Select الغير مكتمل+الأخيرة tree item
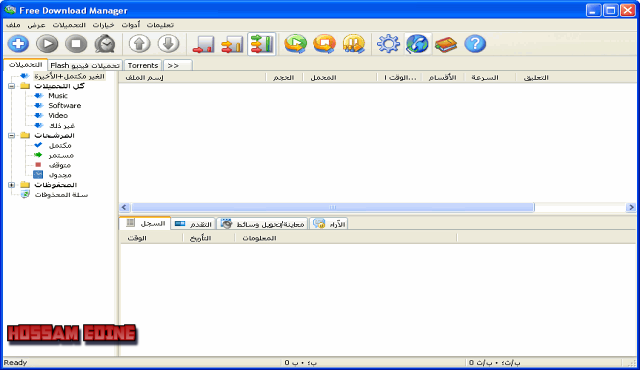640x370 pixels. pos(69,76)
